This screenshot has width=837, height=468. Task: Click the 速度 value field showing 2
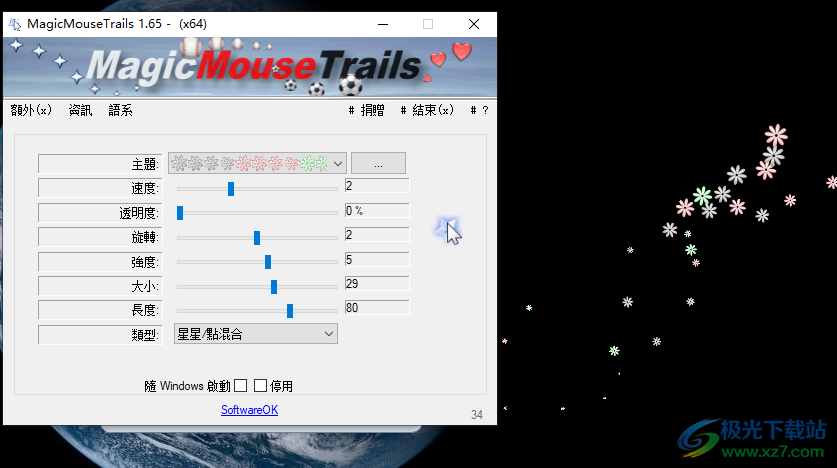click(x=377, y=186)
